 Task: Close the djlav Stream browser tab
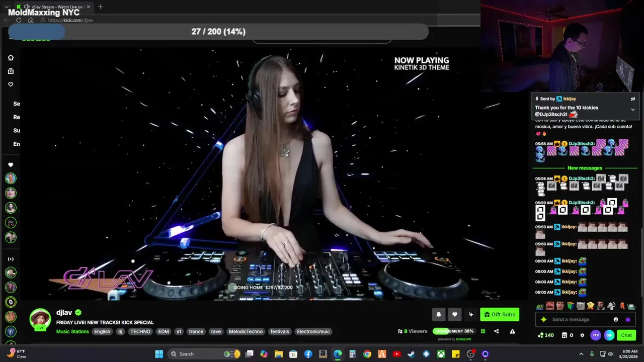[89, 7]
